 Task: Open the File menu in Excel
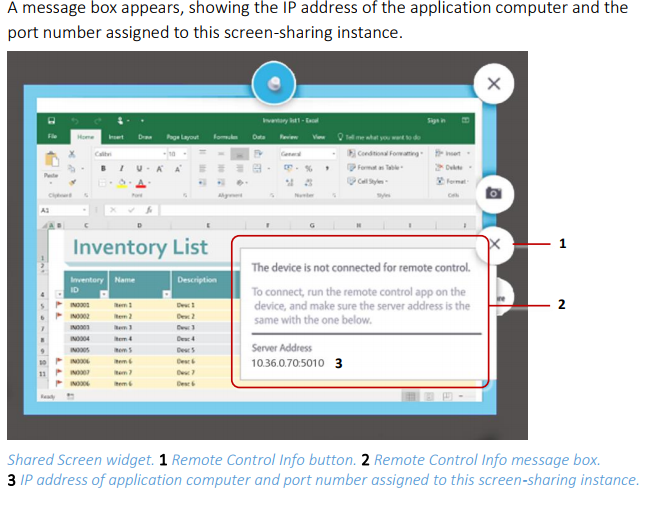[x=53, y=136]
